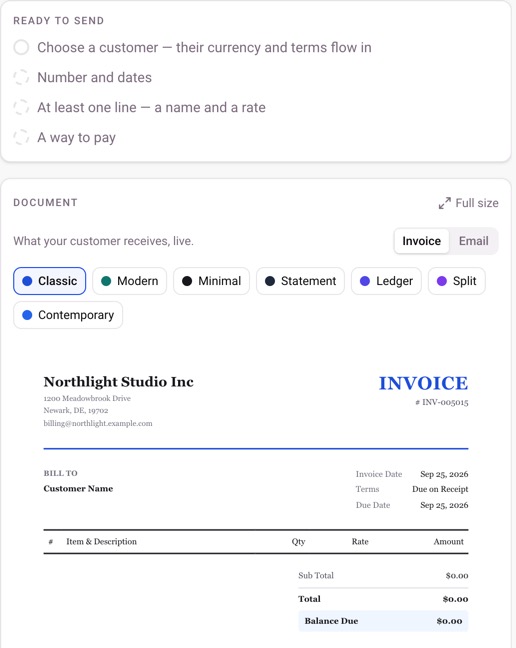
Task: Apply the Ledger template
Action: click(386, 281)
